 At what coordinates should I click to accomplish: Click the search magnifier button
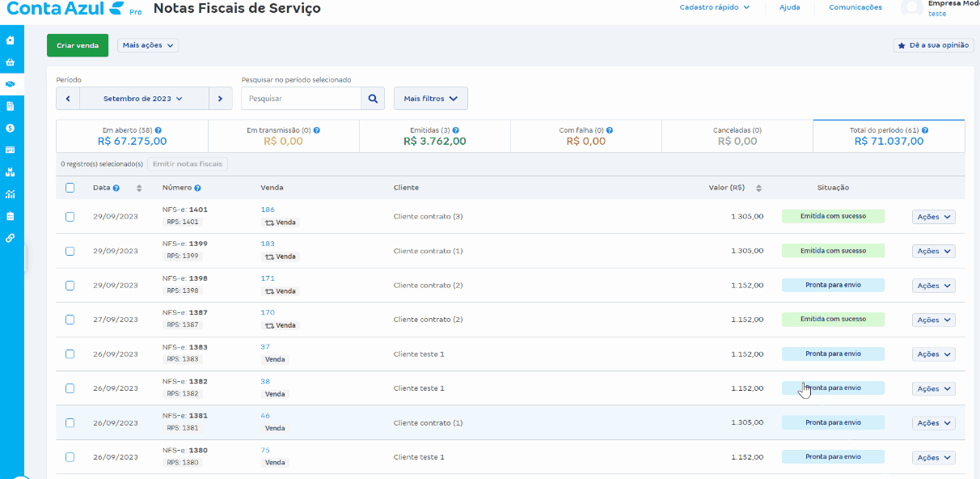coord(372,99)
